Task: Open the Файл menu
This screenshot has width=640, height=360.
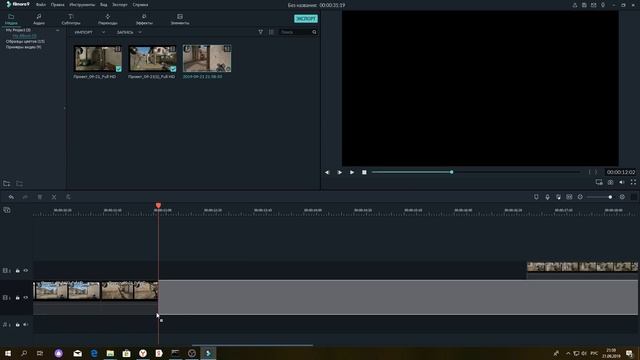Action: (x=41, y=5)
